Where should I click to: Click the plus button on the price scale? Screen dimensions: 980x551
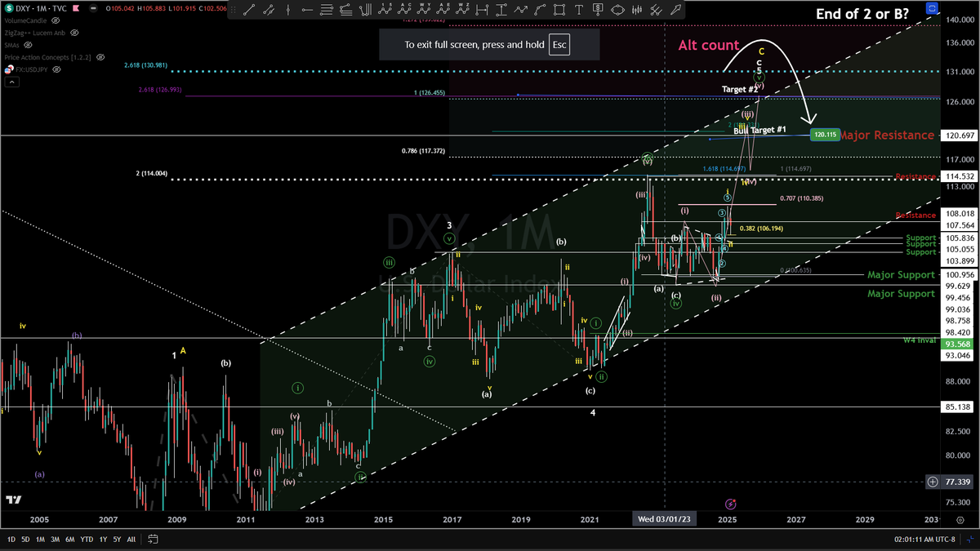[932, 482]
